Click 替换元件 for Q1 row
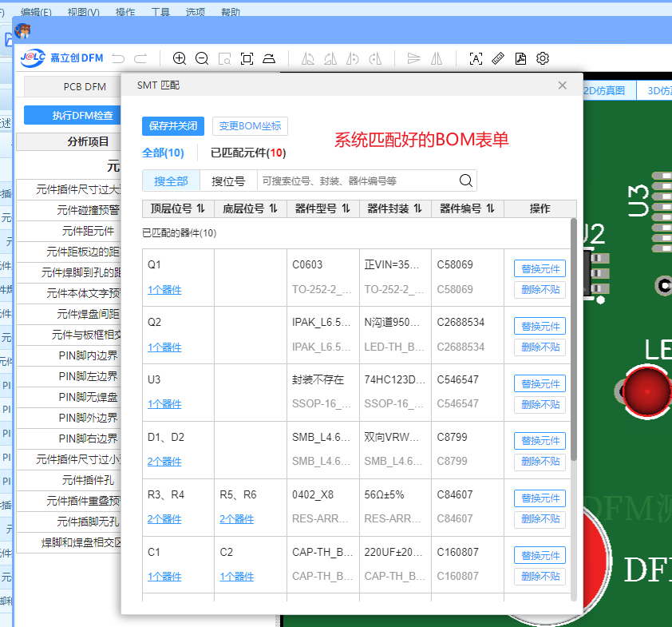 tap(540, 269)
